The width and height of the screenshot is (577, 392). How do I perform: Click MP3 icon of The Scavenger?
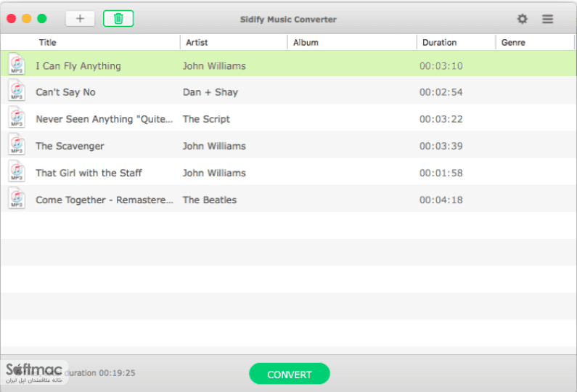point(17,144)
